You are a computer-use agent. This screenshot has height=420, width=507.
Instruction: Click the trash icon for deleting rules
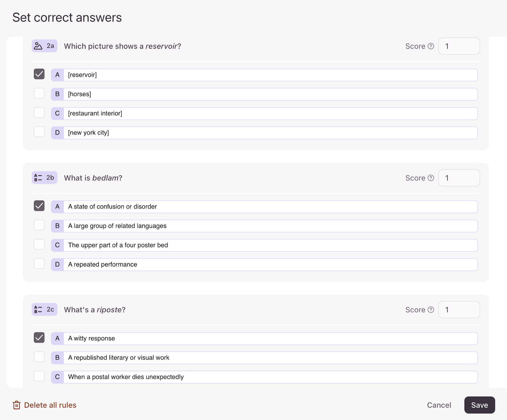(16, 405)
